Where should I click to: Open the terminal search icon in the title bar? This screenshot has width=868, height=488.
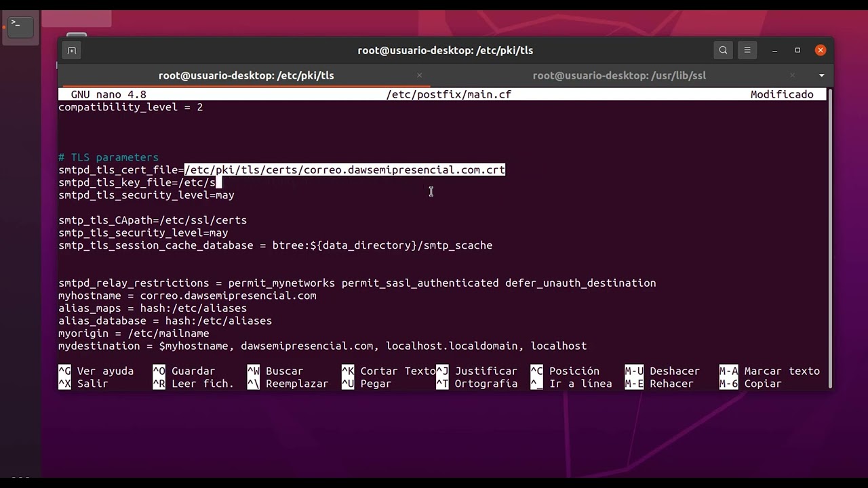pos(723,50)
